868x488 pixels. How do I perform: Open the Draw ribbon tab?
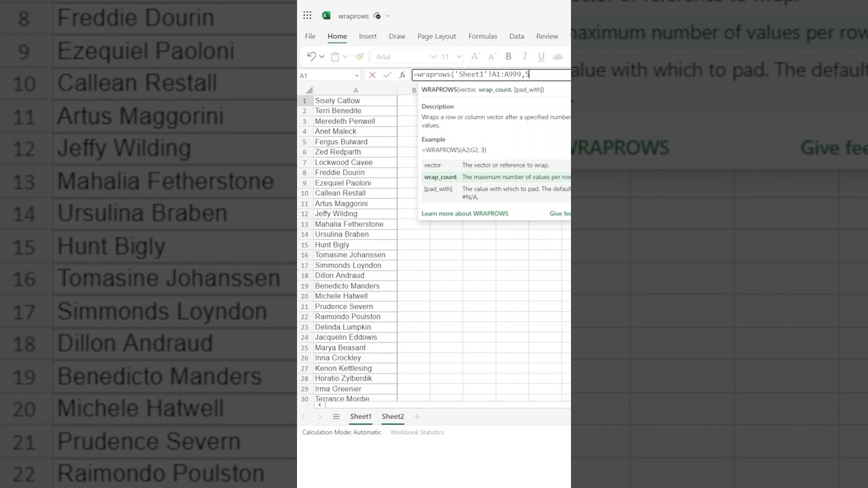click(x=397, y=36)
